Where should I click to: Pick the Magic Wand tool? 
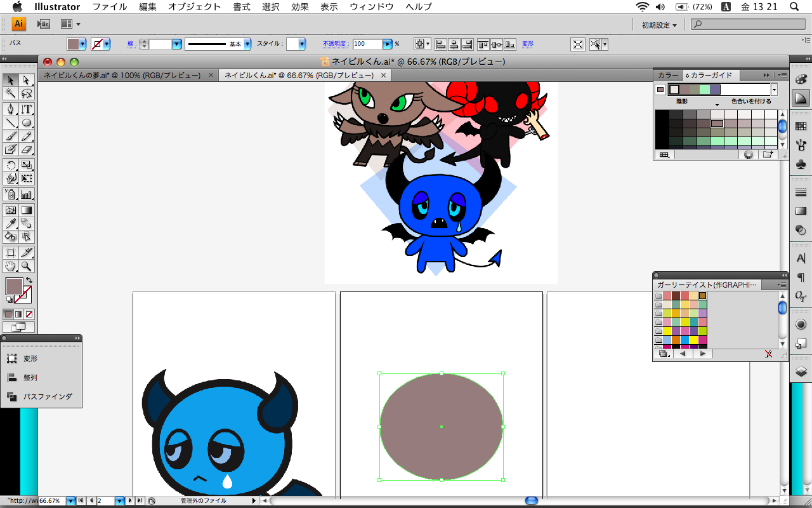pyautogui.click(x=11, y=94)
